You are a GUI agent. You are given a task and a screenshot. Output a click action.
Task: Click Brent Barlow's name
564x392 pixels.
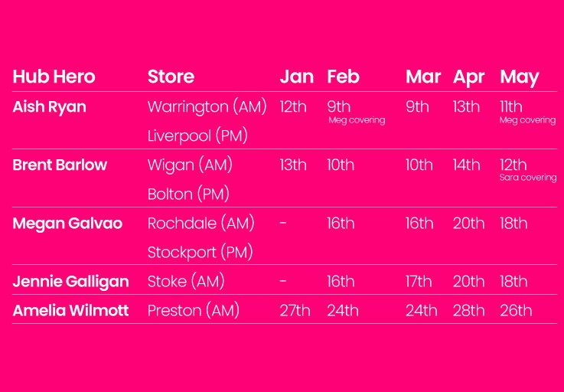click(x=60, y=165)
